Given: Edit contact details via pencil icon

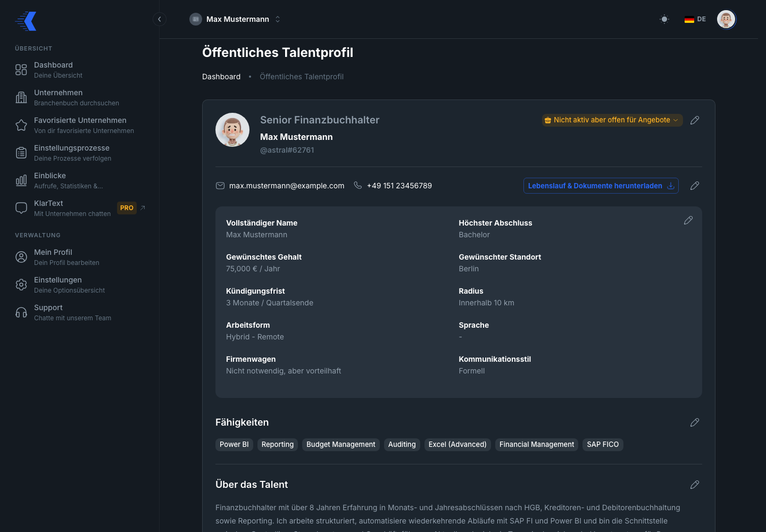Looking at the screenshot, I should pyautogui.click(x=695, y=186).
